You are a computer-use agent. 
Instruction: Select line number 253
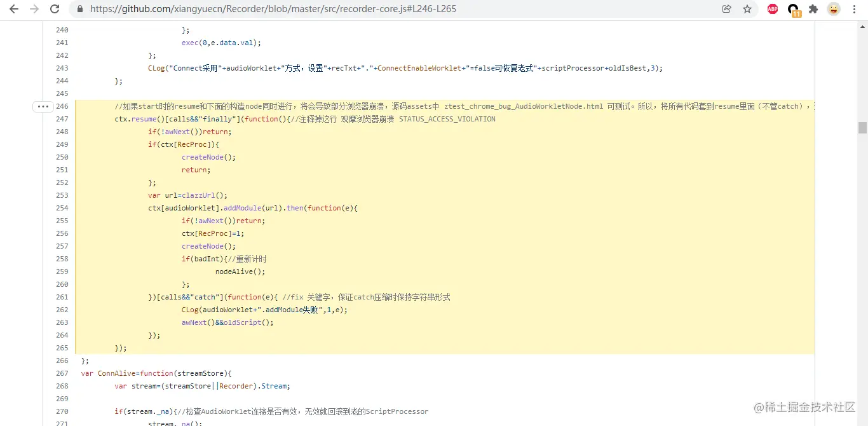(x=62, y=195)
